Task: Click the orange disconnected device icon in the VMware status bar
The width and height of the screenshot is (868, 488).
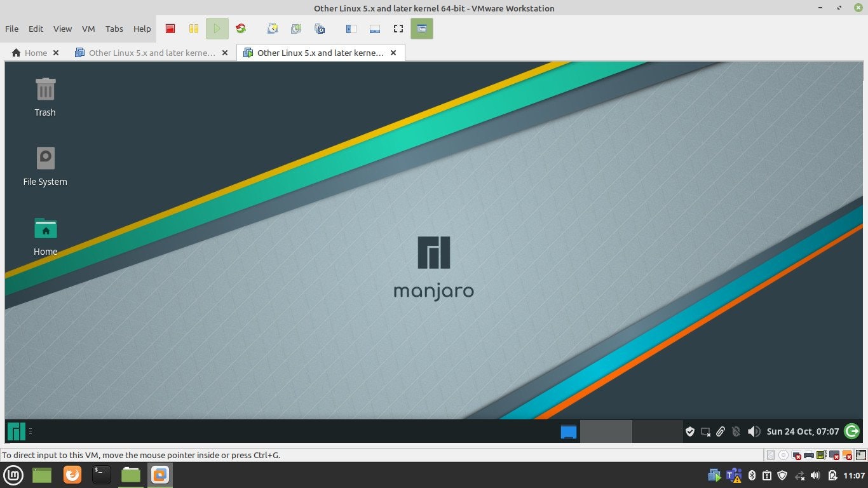Action: tap(847, 455)
